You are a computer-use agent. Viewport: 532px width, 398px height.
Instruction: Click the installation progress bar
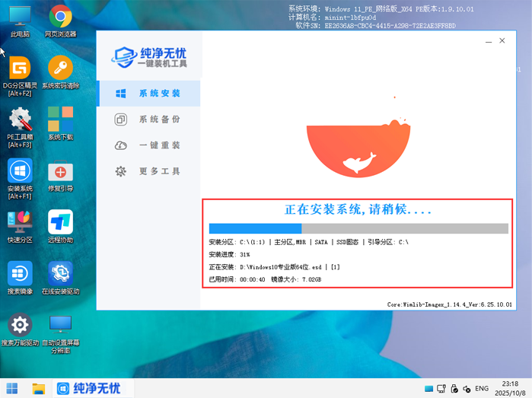point(358,228)
